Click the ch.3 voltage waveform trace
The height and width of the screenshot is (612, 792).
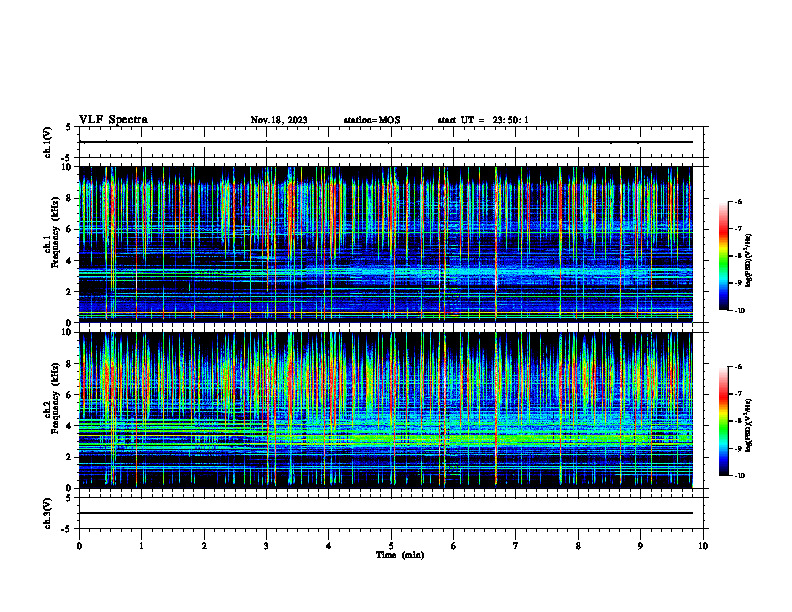386,513
